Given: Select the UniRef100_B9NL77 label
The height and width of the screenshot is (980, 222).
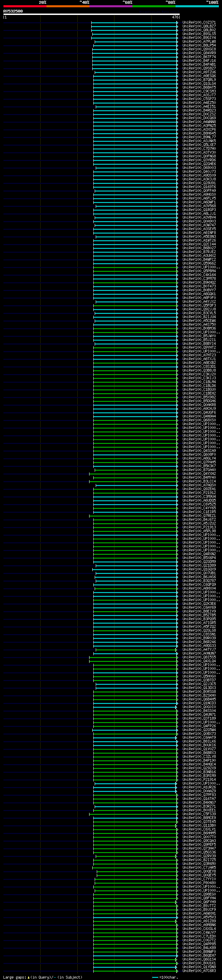Looking at the screenshot, I should [199, 137].
